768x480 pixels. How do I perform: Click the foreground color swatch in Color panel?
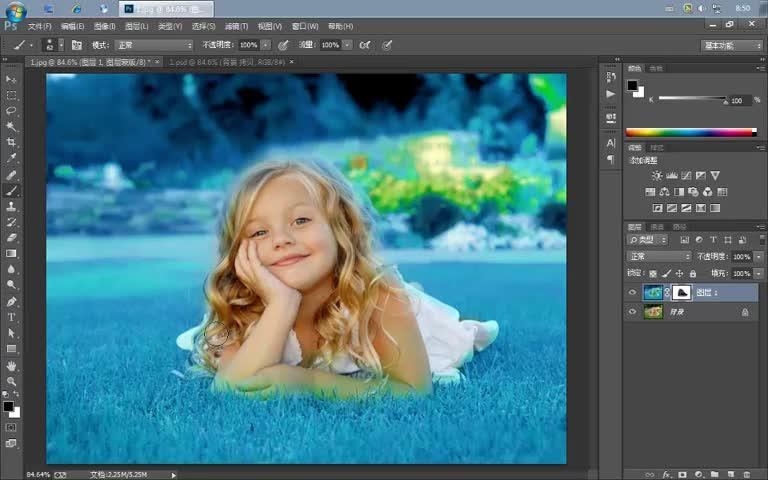tap(632, 86)
